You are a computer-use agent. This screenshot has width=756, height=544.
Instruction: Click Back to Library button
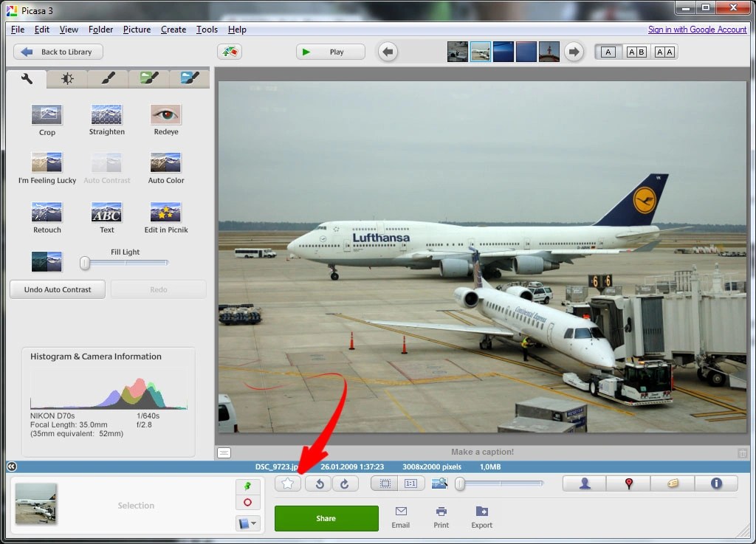pos(58,52)
